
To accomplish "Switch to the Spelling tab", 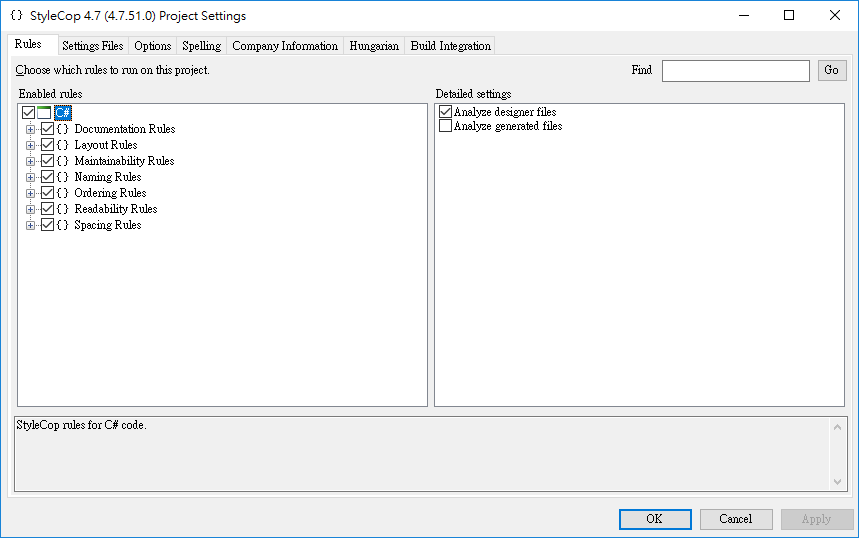I will (202, 46).
